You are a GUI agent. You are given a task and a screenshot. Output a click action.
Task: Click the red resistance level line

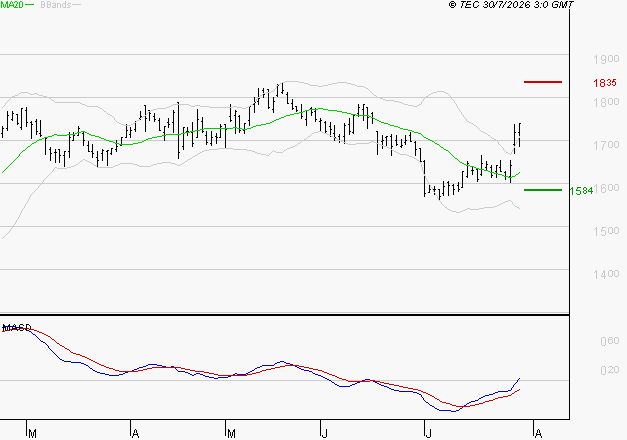(543, 82)
